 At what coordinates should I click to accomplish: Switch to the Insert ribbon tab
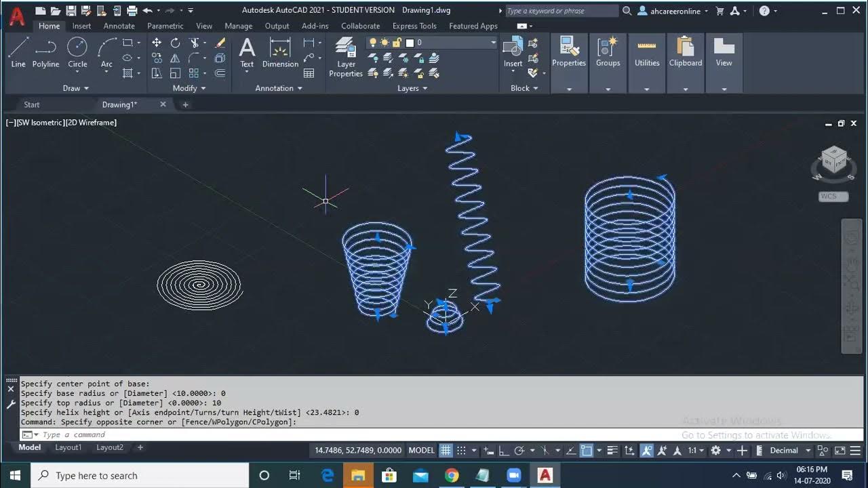[x=81, y=26]
